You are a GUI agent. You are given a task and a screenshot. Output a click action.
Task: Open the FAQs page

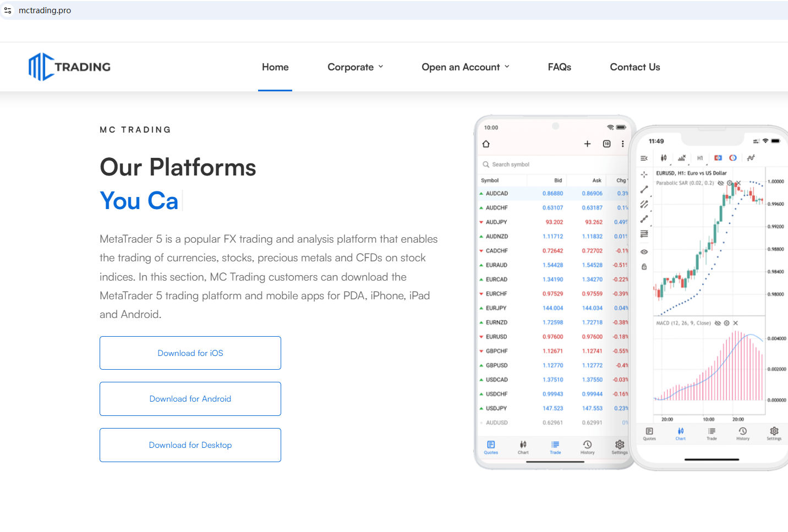tap(560, 67)
